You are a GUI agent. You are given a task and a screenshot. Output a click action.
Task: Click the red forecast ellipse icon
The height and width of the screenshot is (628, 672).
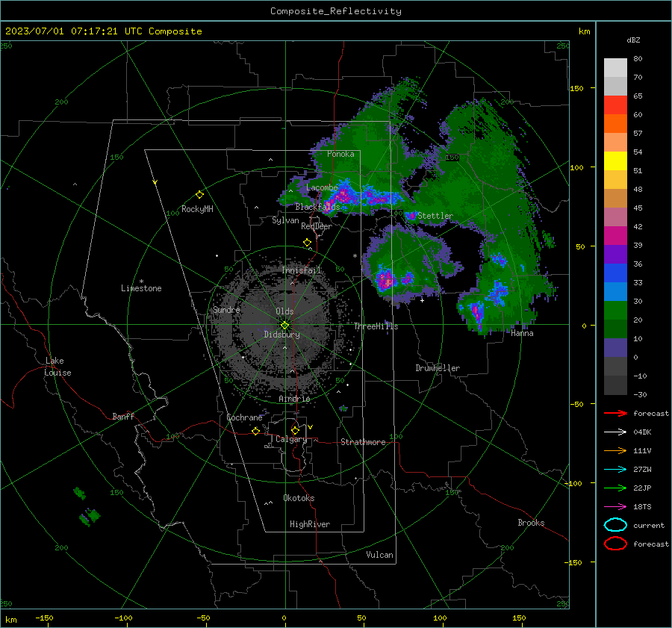coord(615,544)
